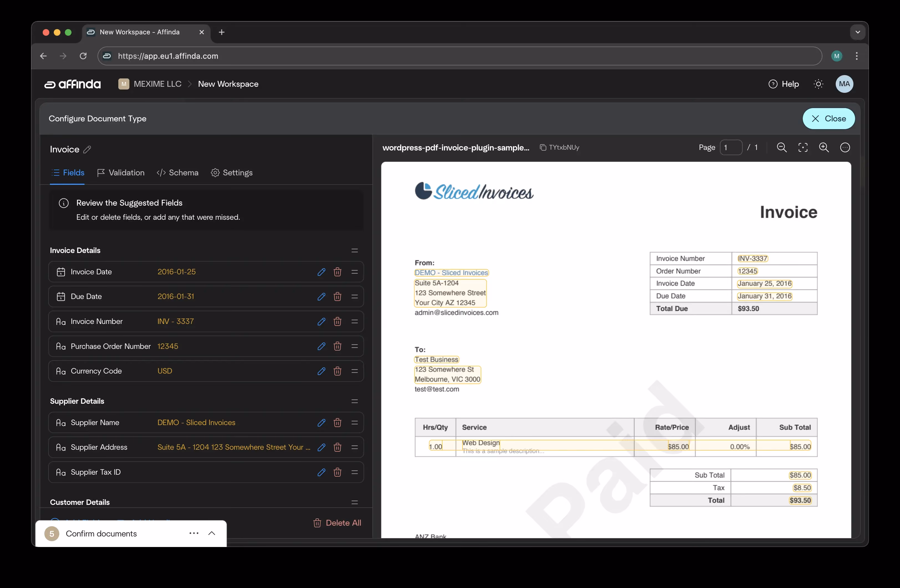The image size is (900, 588).
Task: Open Confirm documents ellipsis menu
Action: click(x=194, y=533)
